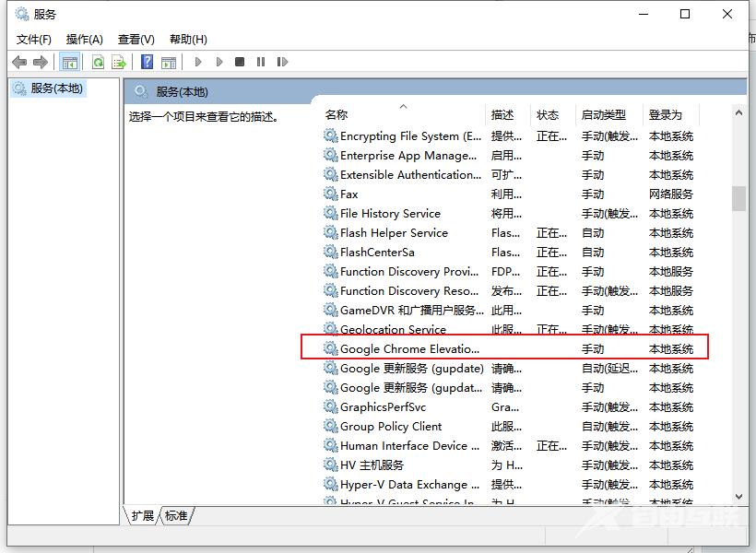Screen dimensions: 756x553
Task: Open the 查看(V) menu
Action: tap(136, 39)
